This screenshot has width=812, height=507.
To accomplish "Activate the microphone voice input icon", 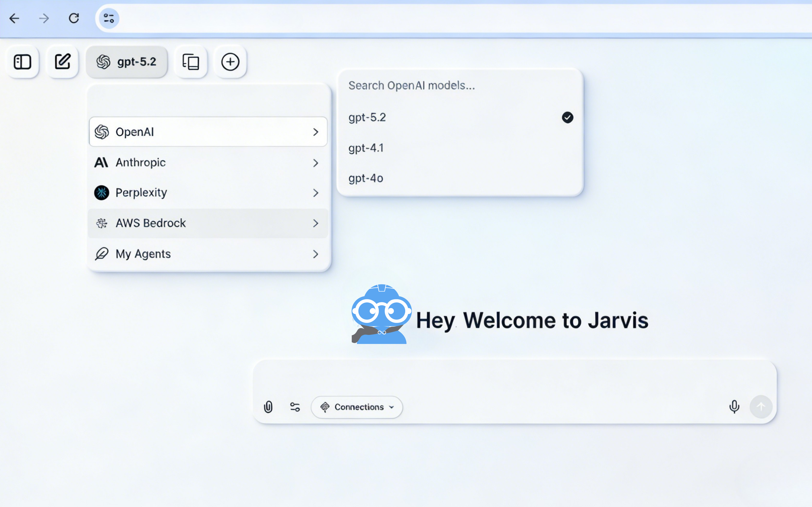I will (734, 407).
